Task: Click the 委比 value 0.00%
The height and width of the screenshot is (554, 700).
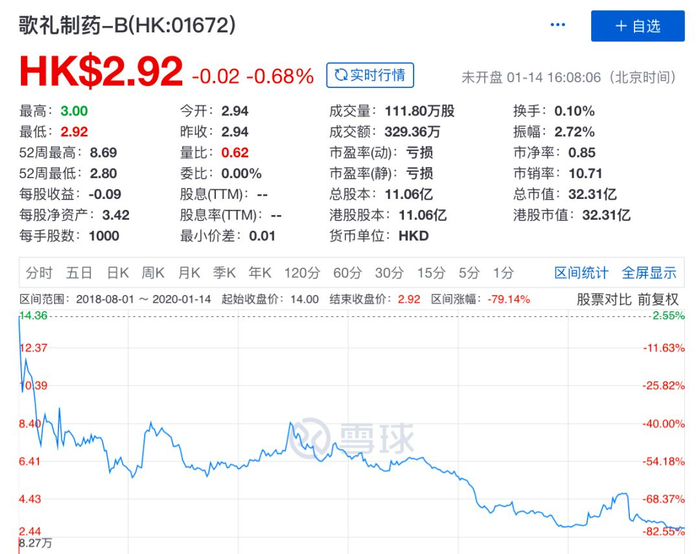Action: point(242,173)
